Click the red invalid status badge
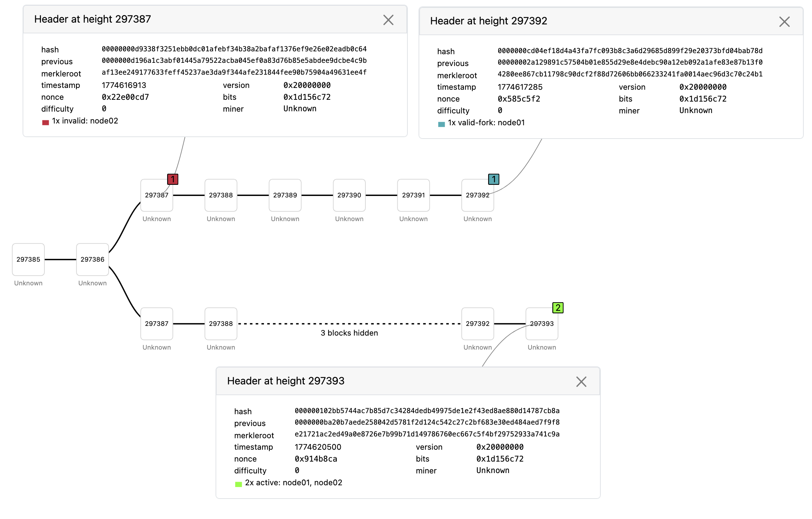This screenshot has height=519, width=812. (173, 179)
